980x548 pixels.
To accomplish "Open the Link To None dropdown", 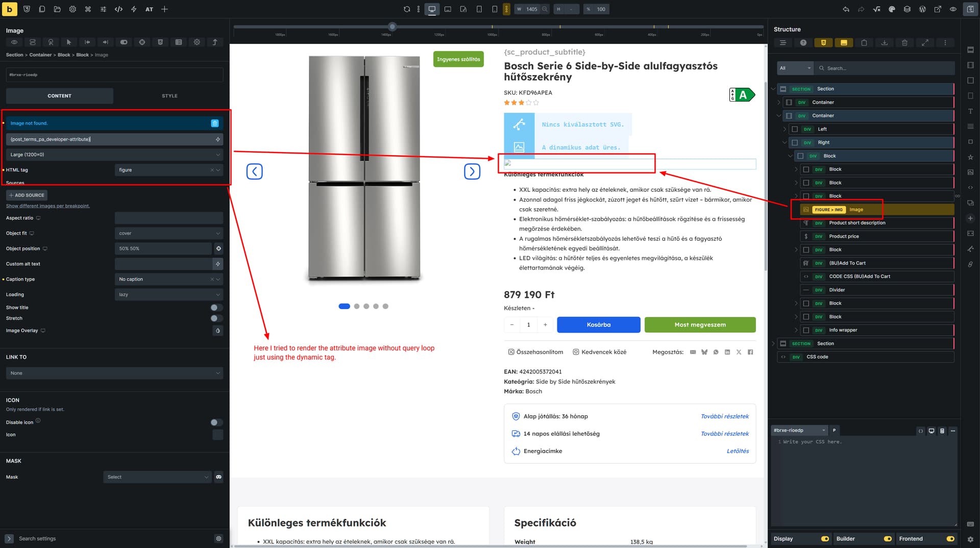I will point(115,373).
